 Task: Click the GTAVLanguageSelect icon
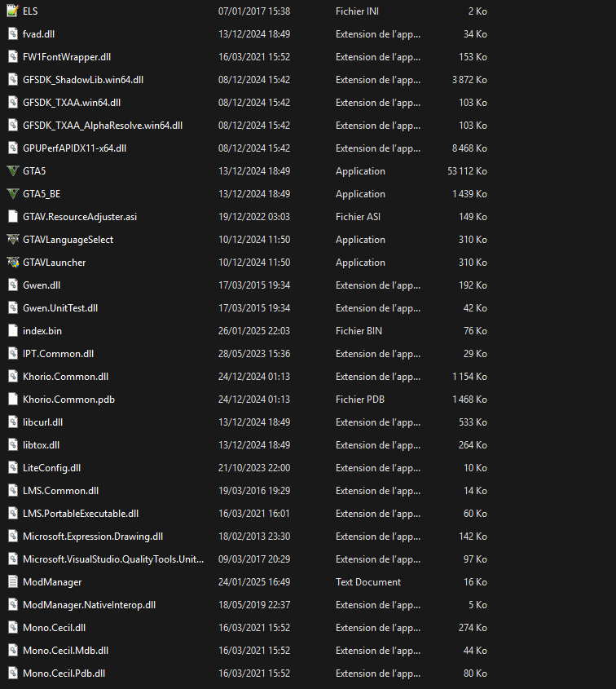(12, 240)
